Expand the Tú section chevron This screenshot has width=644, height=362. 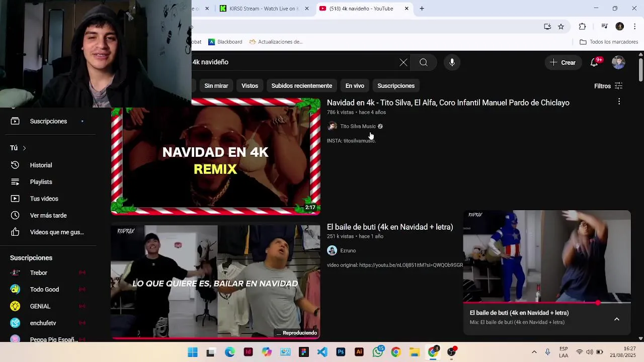[24, 148]
